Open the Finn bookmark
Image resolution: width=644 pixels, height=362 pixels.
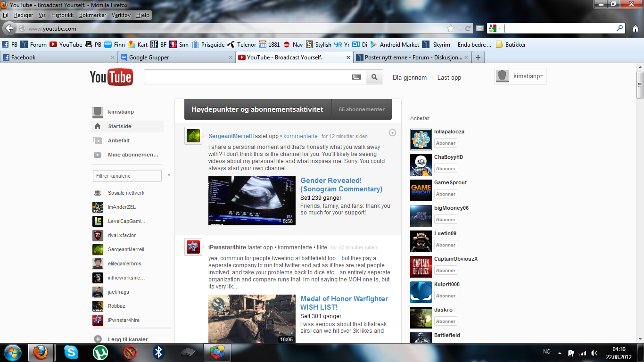pos(115,45)
